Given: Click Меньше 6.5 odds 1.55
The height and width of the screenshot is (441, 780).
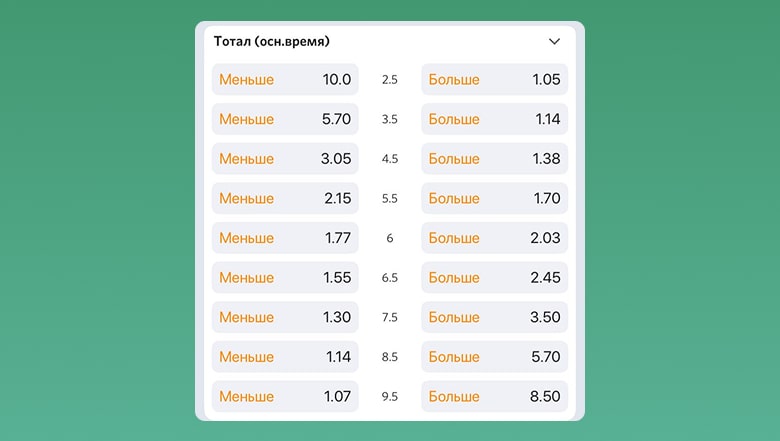Looking at the screenshot, I should pyautogui.click(x=285, y=278).
